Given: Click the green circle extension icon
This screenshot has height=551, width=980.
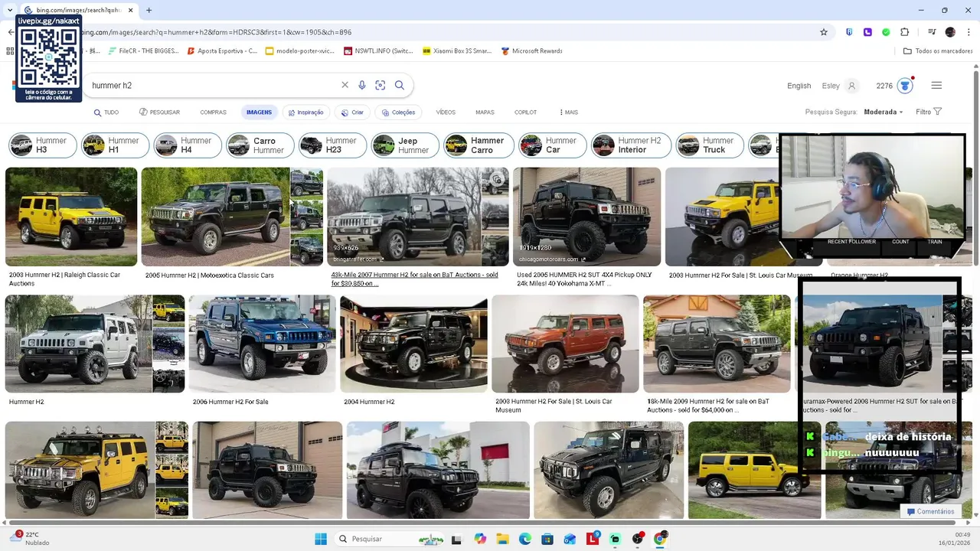Looking at the screenshot, I should [x=886, y=32].
